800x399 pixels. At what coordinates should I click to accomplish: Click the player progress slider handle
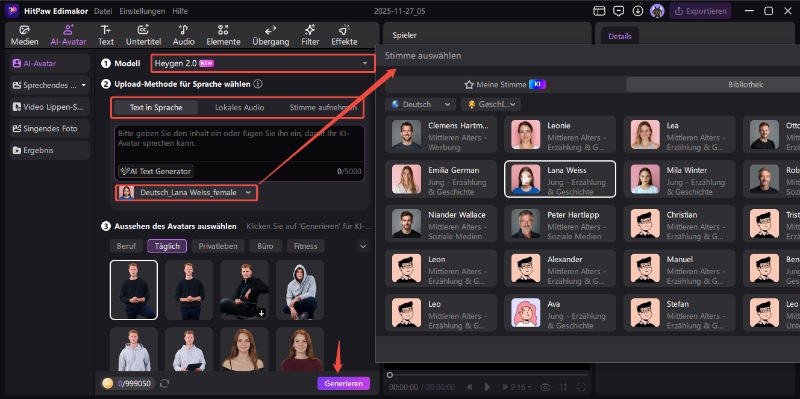coord(390,375)
